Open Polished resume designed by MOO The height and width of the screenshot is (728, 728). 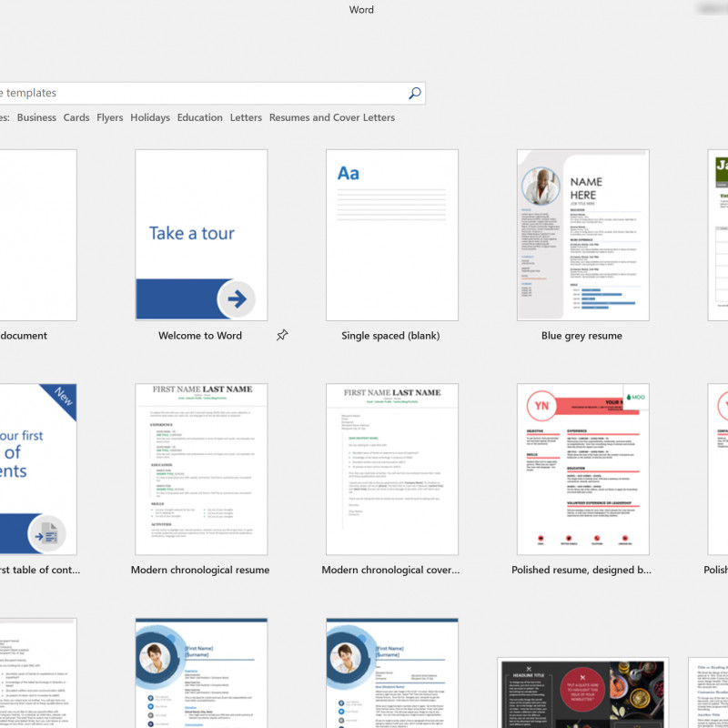(x=583, y=469)
